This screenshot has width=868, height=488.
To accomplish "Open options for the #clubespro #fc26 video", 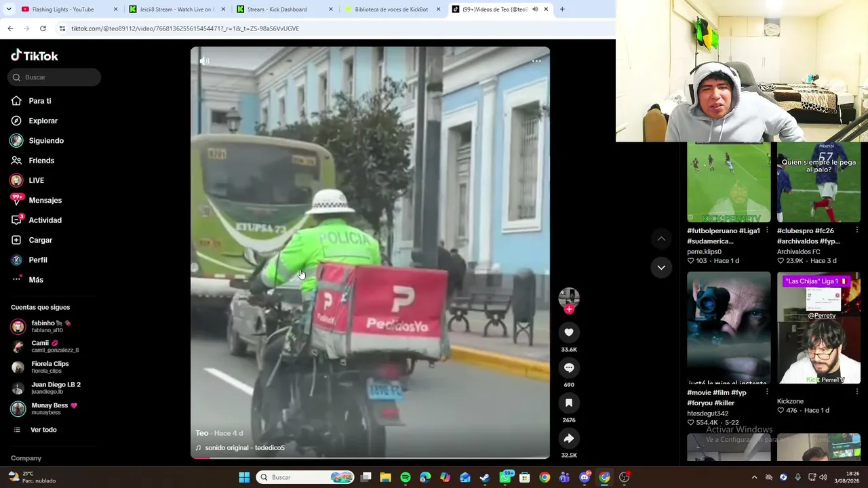I will [856, 230].
